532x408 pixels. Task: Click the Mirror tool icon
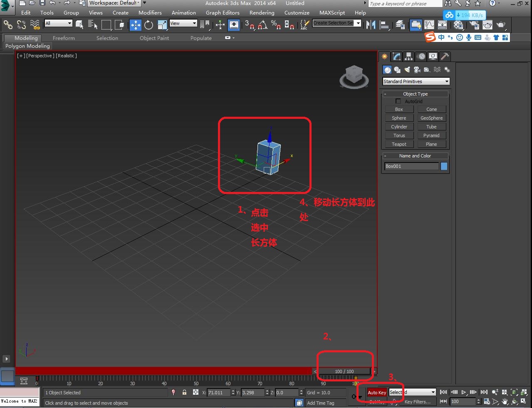pos(370,25)
